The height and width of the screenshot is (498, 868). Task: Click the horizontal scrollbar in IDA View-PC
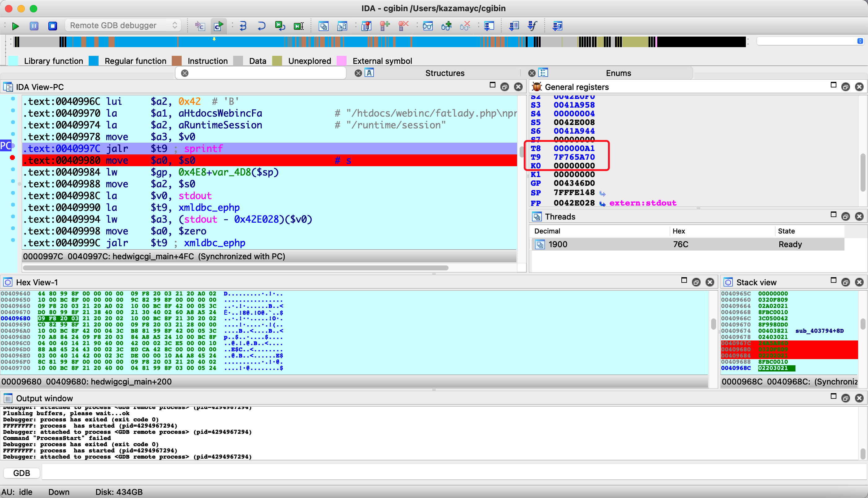(x=235, y=268)
